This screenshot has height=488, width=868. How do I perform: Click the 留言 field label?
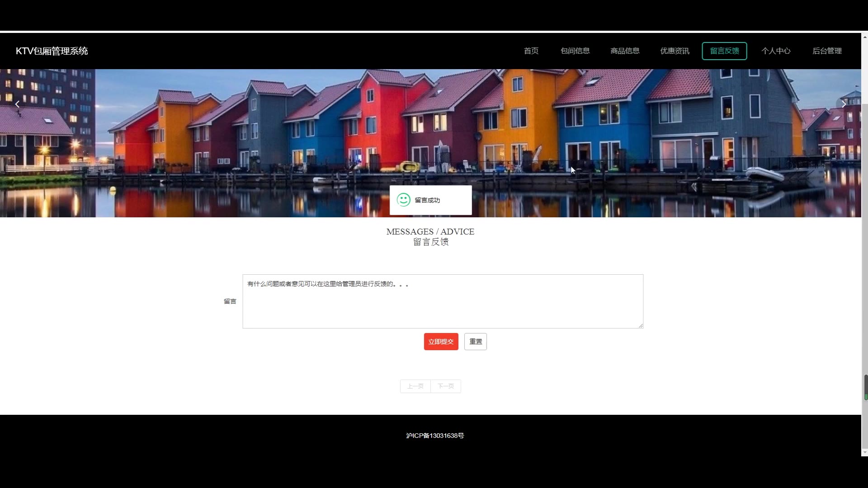point(230,301)
